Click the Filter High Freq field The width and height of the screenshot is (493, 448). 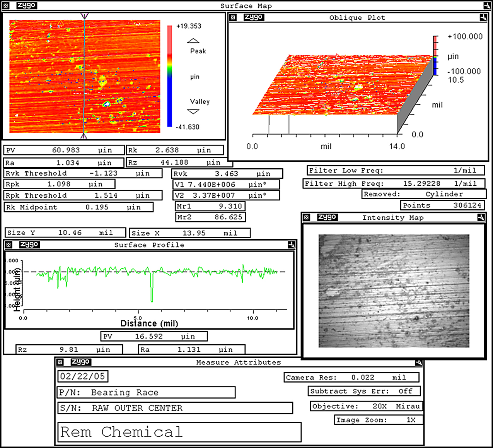coord(394,183)
